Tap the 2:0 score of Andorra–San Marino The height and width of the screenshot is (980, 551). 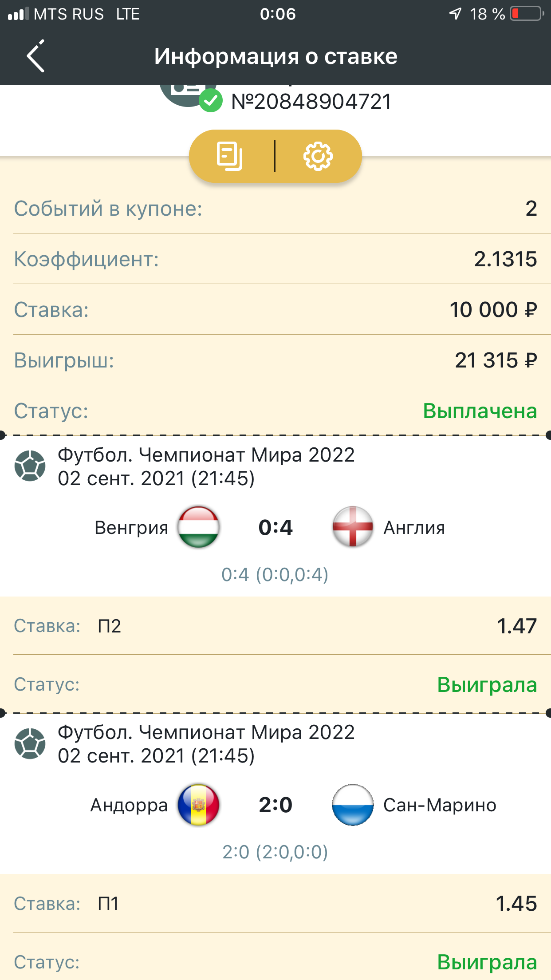point(275,805)
